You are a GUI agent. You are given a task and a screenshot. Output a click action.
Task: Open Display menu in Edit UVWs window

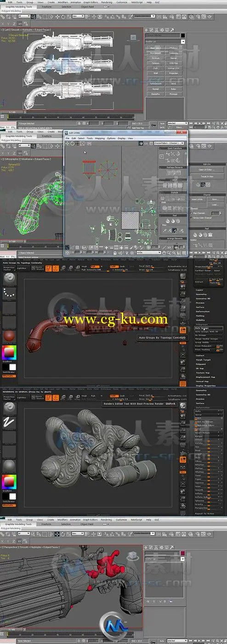point(122,139)
